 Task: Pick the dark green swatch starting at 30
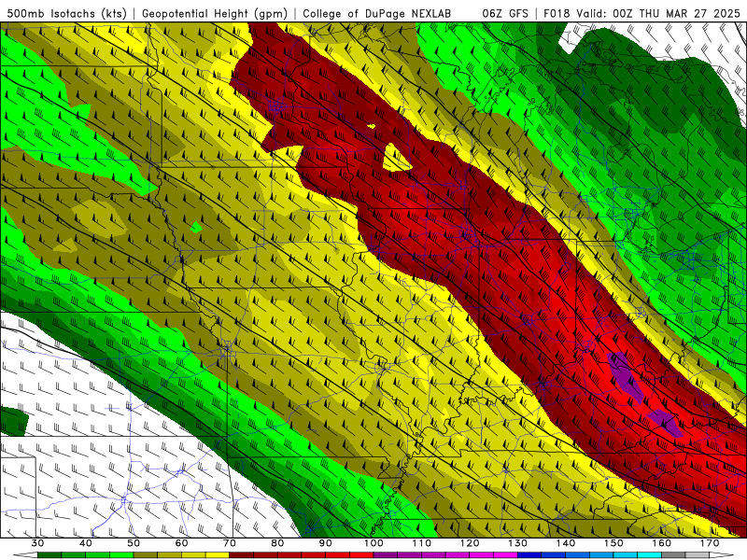[x=49, y=555]
